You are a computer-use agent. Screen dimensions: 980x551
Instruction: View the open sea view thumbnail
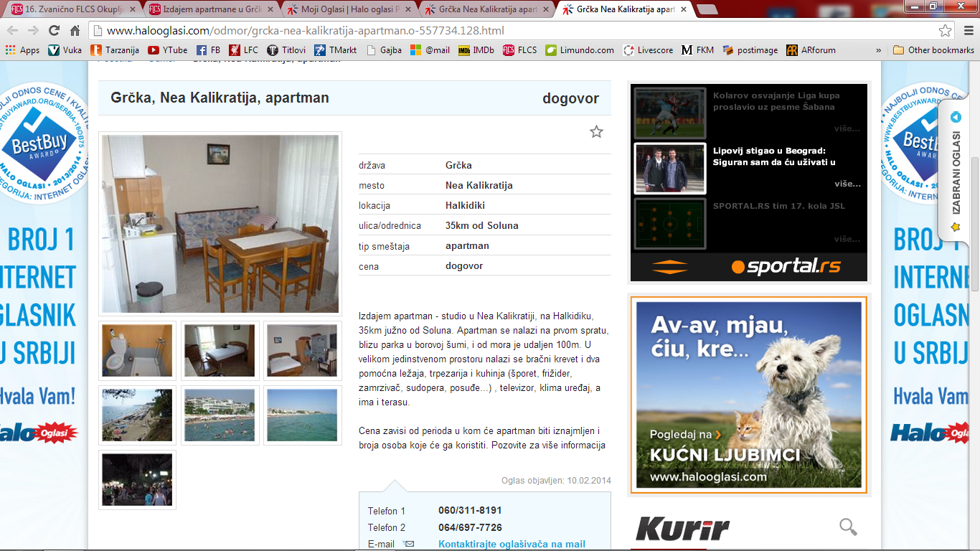302,415
